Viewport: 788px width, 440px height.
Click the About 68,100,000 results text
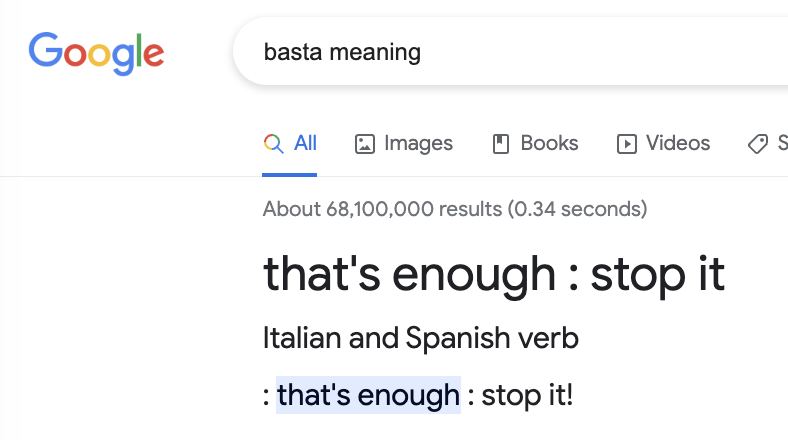click(x=455, y=209)
